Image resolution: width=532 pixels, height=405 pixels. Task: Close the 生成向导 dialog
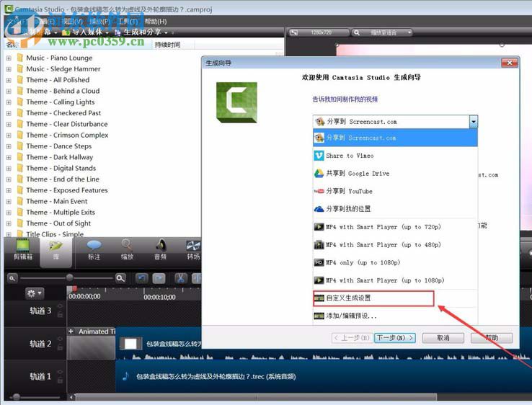coord(510,63)
